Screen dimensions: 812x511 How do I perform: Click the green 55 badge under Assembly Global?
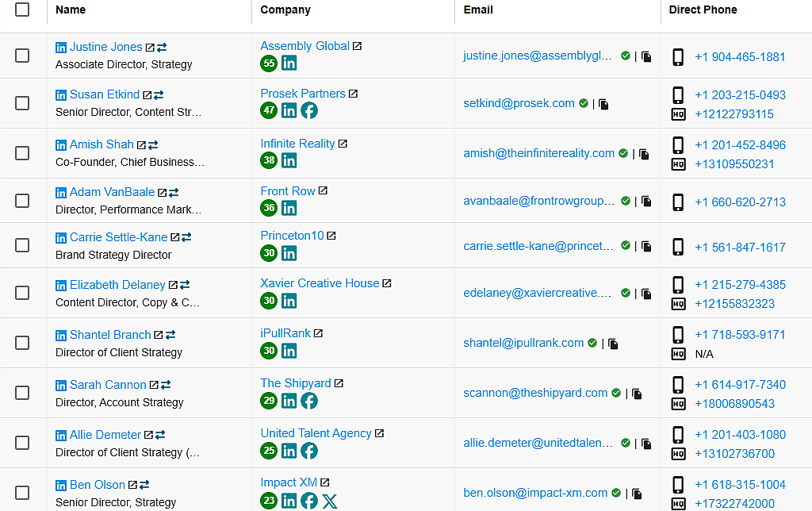click(268, 63)
